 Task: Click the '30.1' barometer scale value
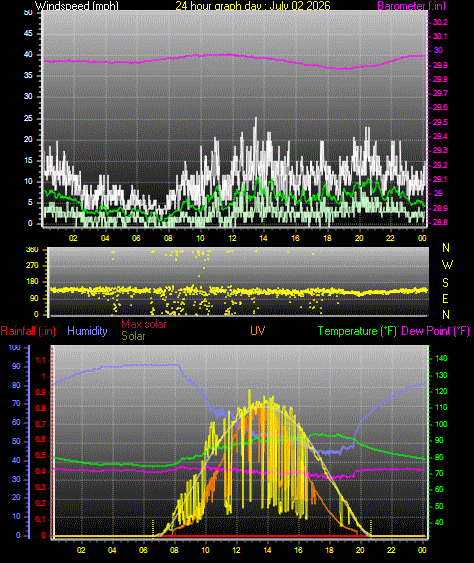point(440,36)
